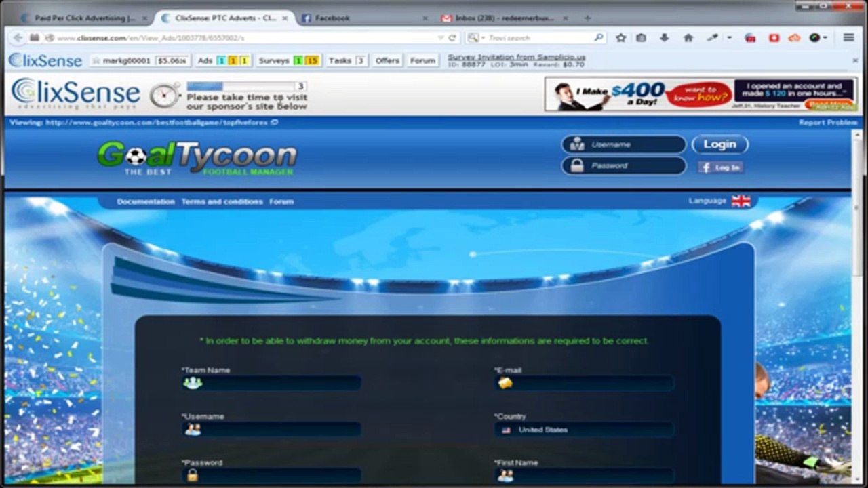Click the red square extension icon
868x488 pixels.
774,38
